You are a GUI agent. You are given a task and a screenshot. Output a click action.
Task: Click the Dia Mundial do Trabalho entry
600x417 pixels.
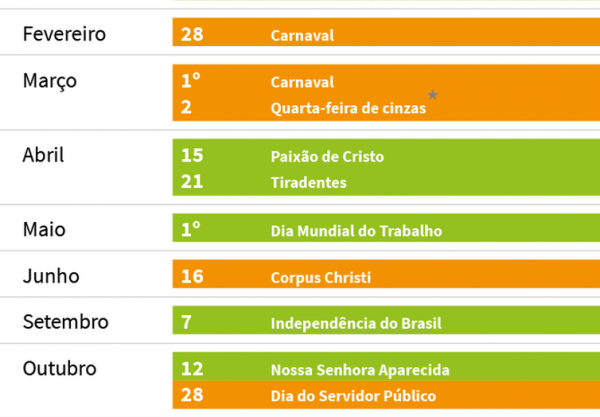[x=356, y=231]
